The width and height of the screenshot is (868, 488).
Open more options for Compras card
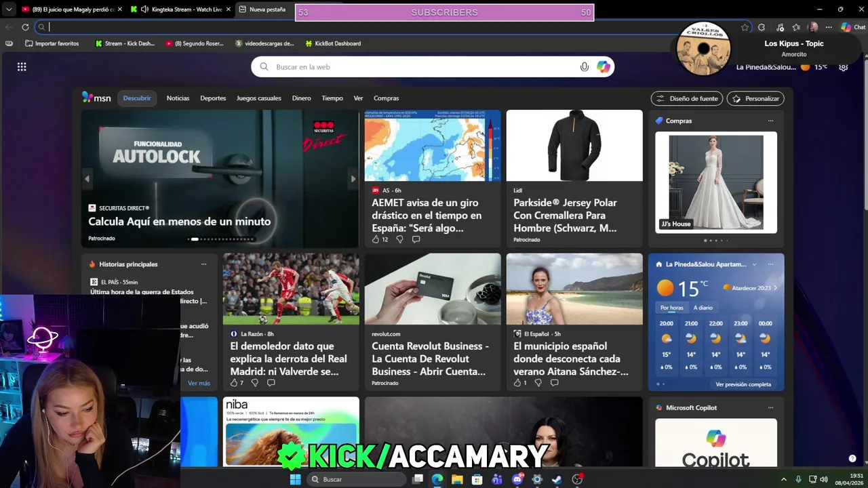[770, 121]
